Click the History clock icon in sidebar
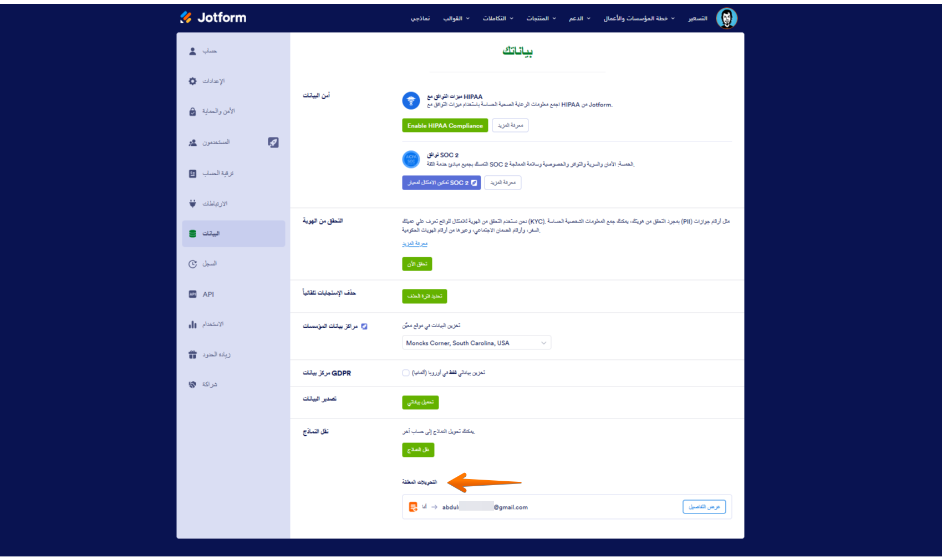This screenshot has height=560, width=942. (192, 264)
